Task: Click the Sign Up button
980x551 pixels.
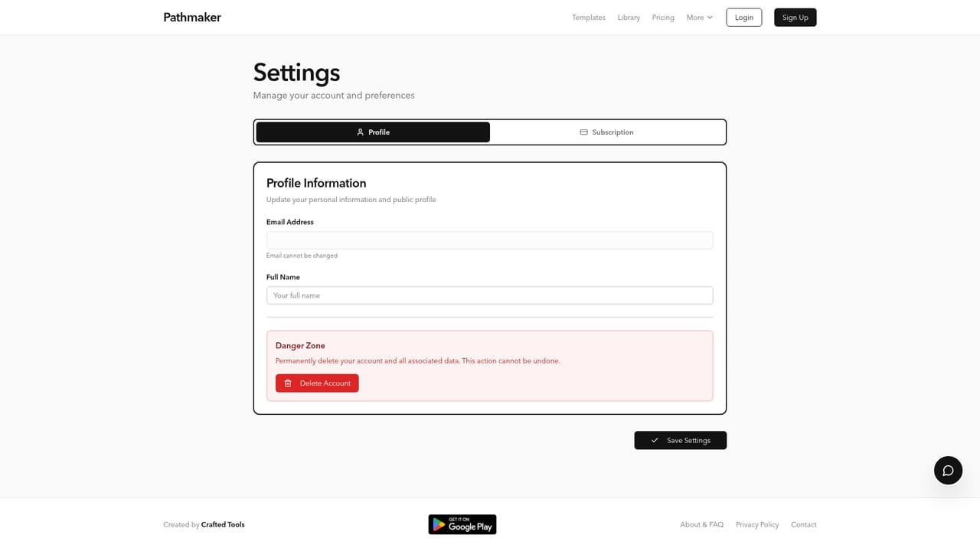Action: (x=795, y=18)
